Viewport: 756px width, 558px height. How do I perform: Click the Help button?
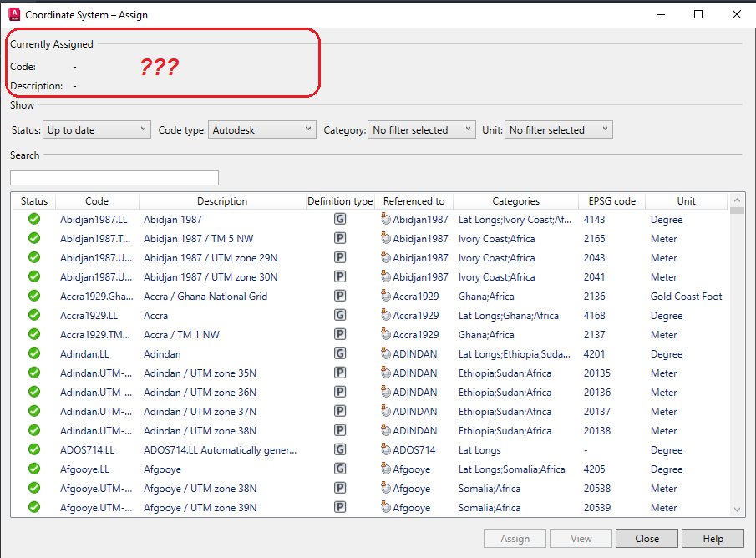(713, 538)
